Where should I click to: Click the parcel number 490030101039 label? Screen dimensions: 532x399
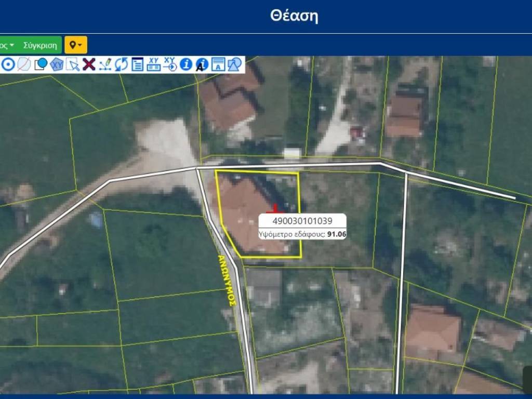click(302, 221)
